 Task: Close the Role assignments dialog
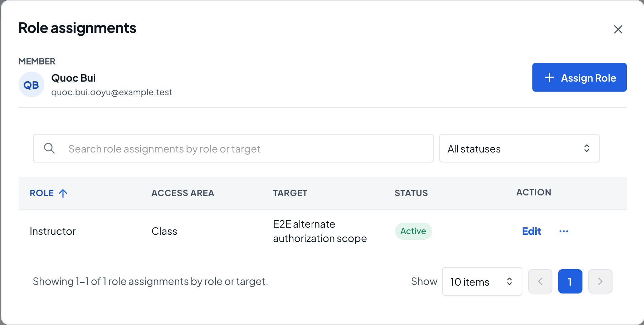[x=618, y=29]
